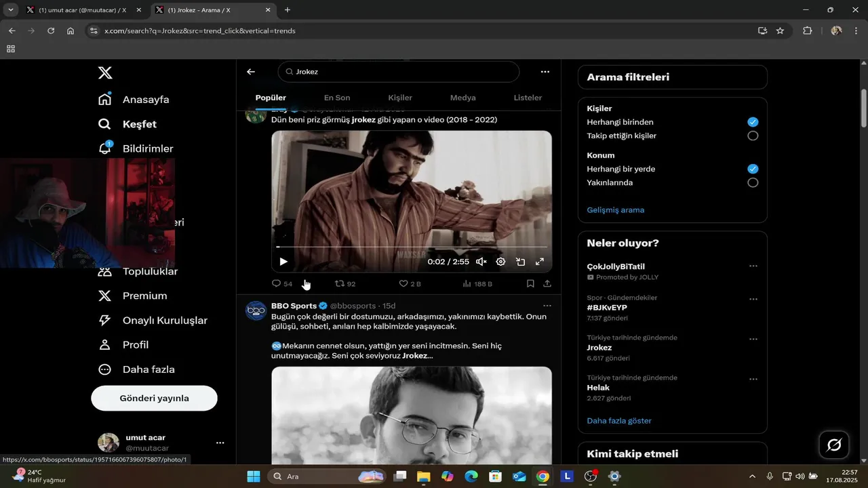Share the video post

(547, 284)
